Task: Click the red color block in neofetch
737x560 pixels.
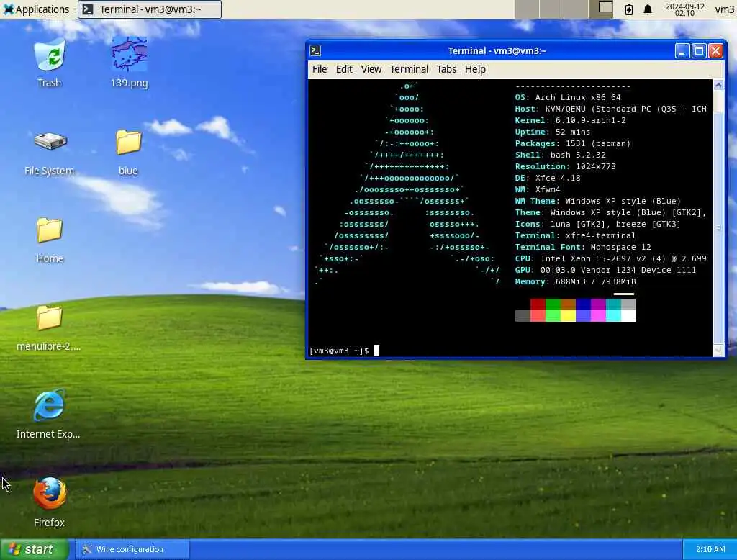Action: (538, 304)
